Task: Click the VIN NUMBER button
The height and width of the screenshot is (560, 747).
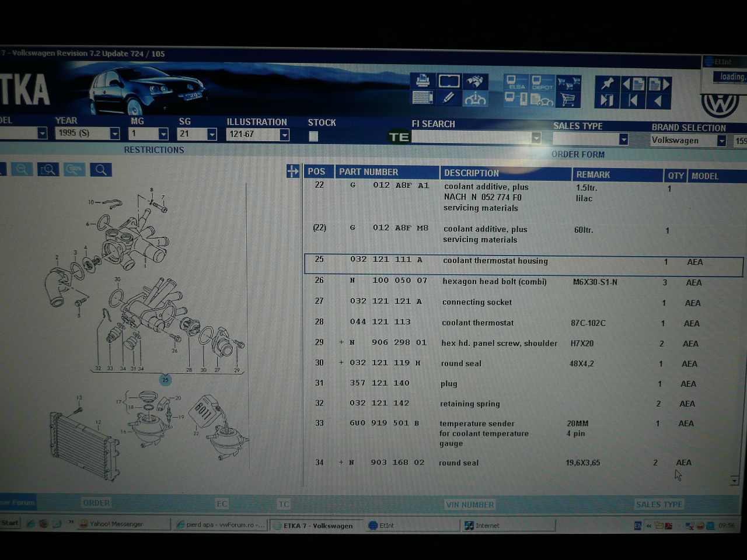Action: click(470, 505)
